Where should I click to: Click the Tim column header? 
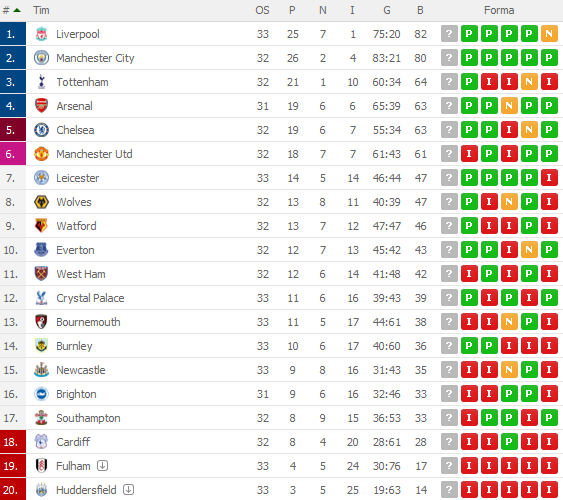click(x=41, y=10)
